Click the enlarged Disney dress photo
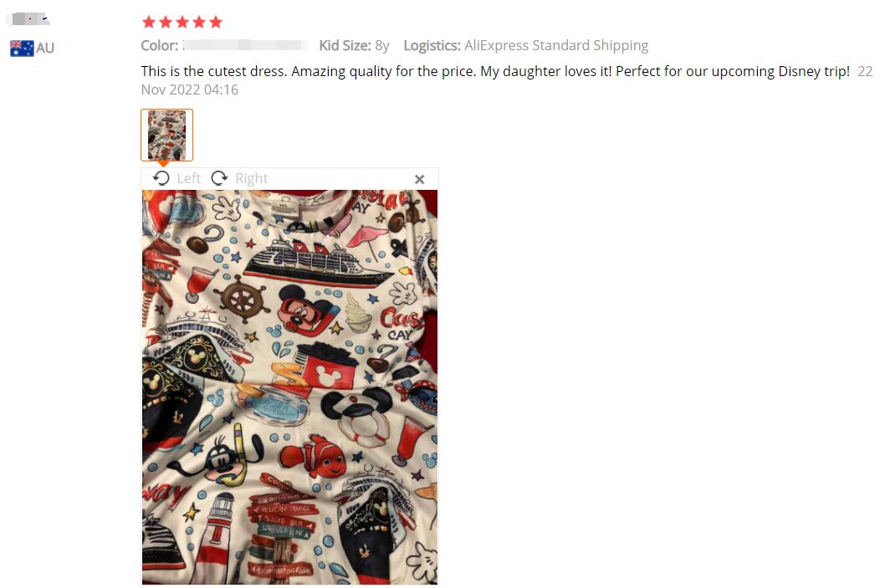This screenshot has width=885, height=588. point(289,387)
